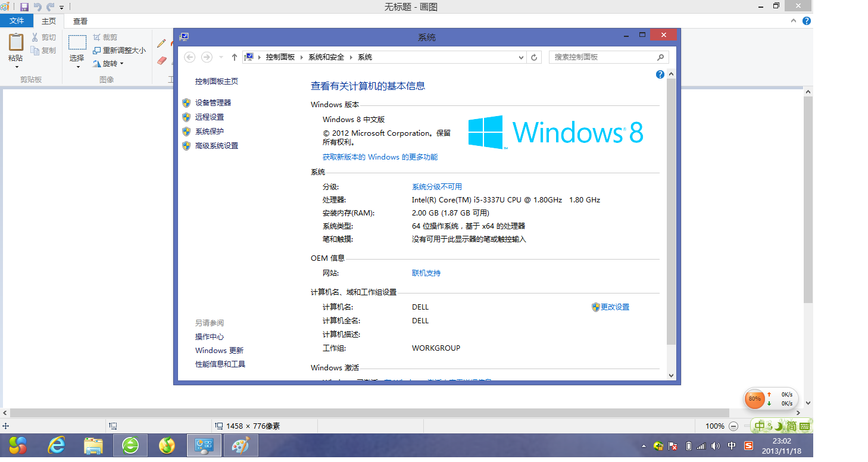Click the search magnifier icon in 搜索控制面板
This screenshot has height=462, width=868.
point(660,57)
